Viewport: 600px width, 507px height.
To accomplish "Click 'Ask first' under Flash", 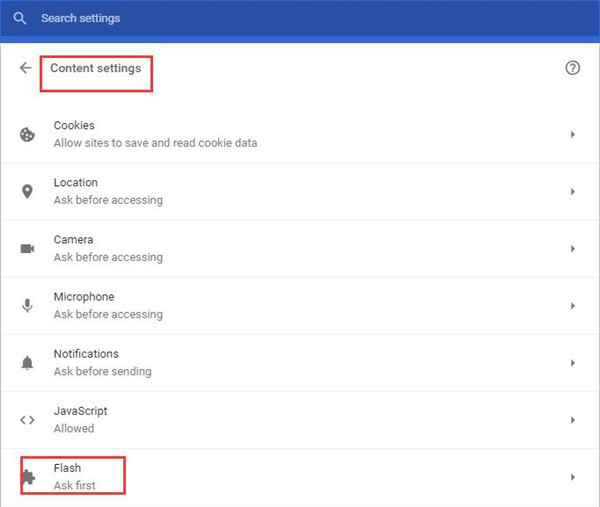I will point(75,486).
